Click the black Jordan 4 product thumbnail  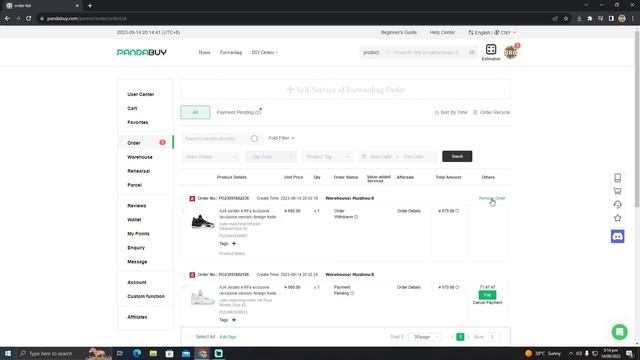click(x=202, y=222)
